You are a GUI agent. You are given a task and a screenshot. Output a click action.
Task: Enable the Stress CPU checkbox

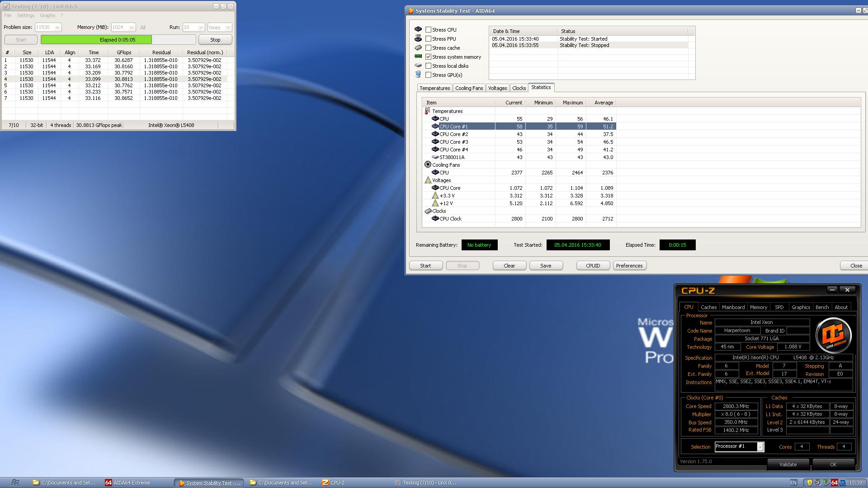click(x=428, y=30)
